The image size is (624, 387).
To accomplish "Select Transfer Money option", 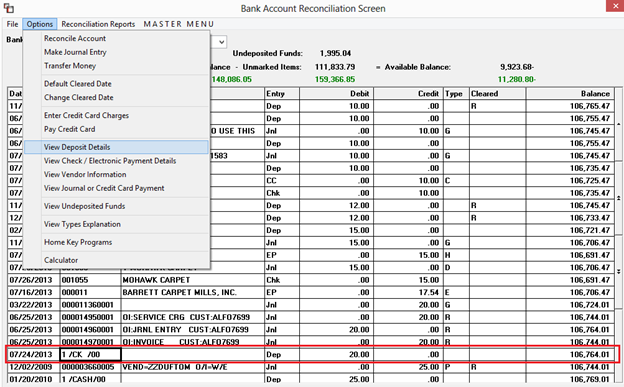I will (x=70, y=66).
